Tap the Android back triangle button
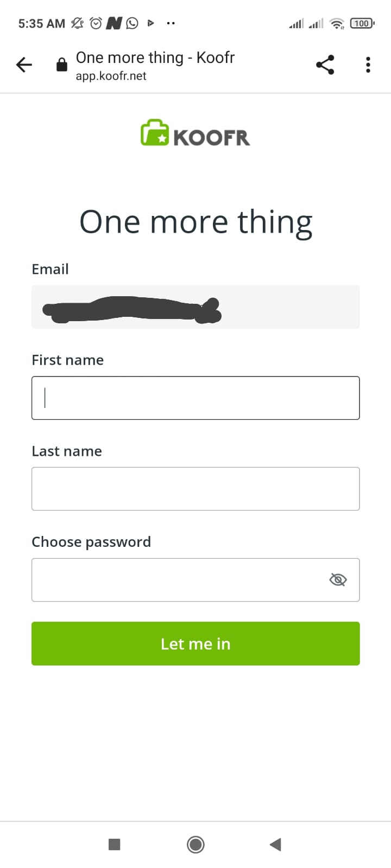This screenshot has height=868, width=391. coord(275,844)
